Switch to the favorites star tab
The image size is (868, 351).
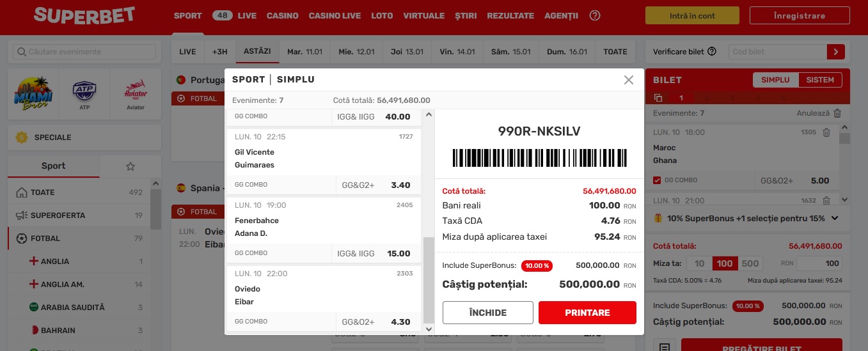point(130,166)
